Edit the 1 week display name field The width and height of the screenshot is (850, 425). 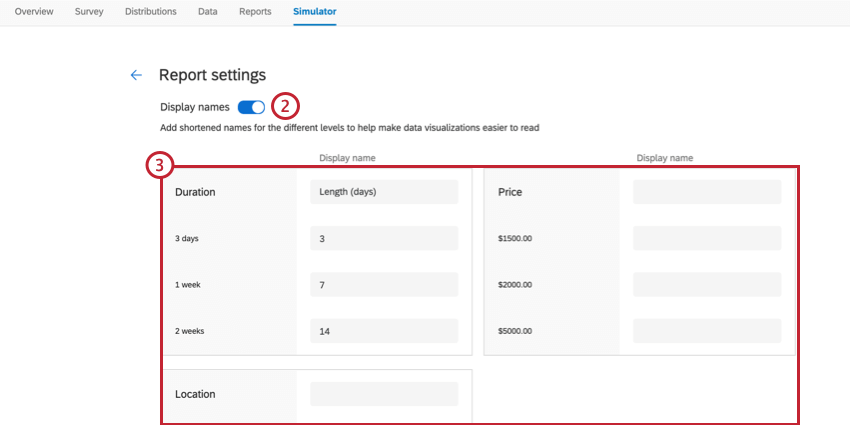click(384, 285)
